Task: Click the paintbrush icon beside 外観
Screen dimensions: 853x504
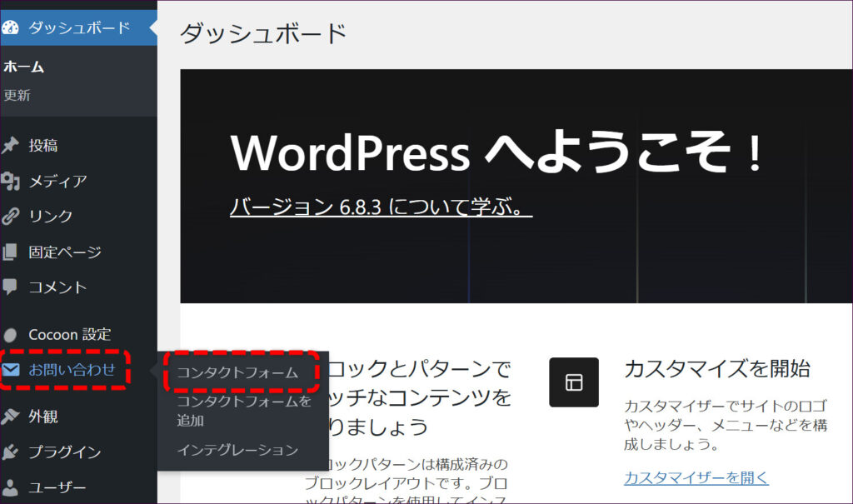Action: pos(11,417)
